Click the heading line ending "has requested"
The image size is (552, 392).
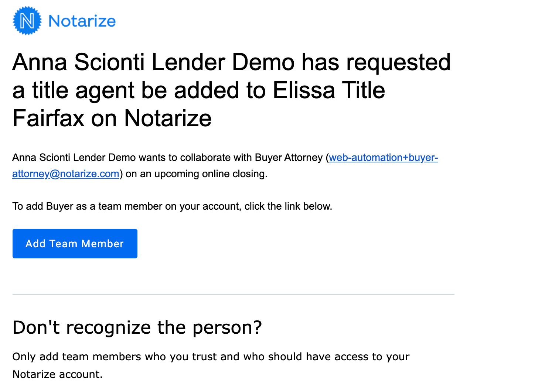[231, 62]
